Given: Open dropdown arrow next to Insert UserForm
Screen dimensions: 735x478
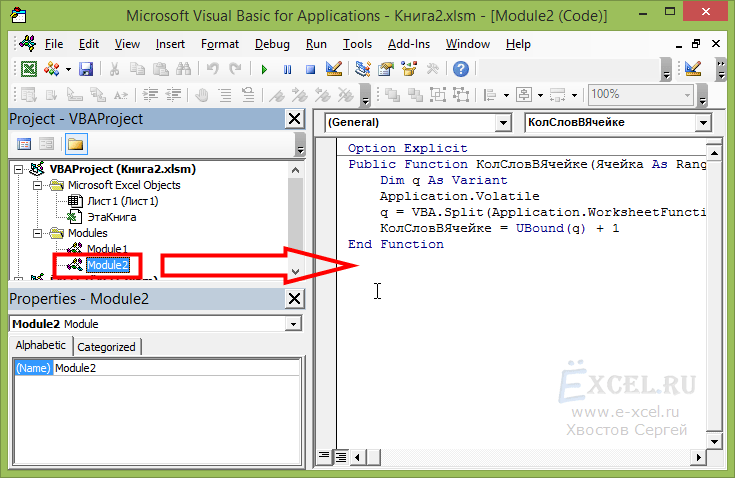Looking at the screenshot, I should point(68,69).
